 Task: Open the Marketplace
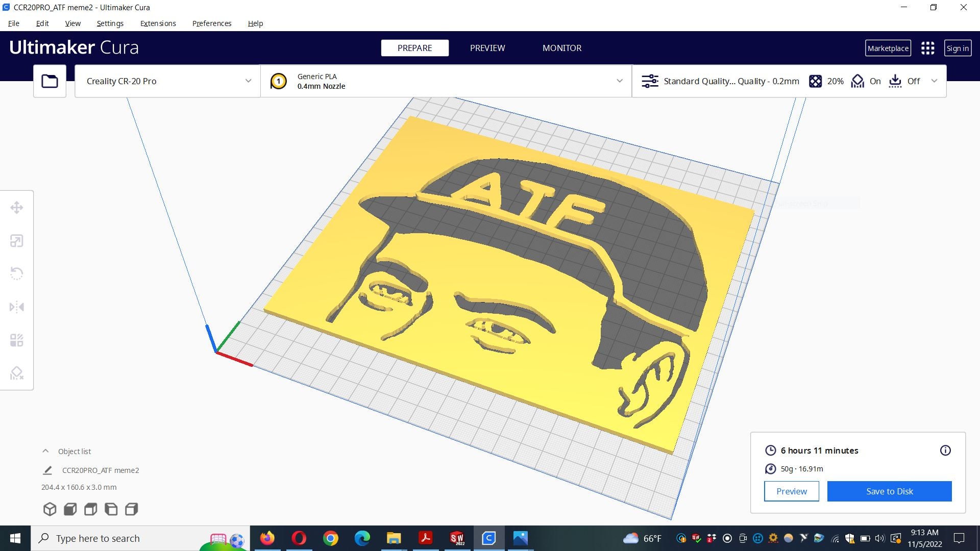[x=888, y=48]
